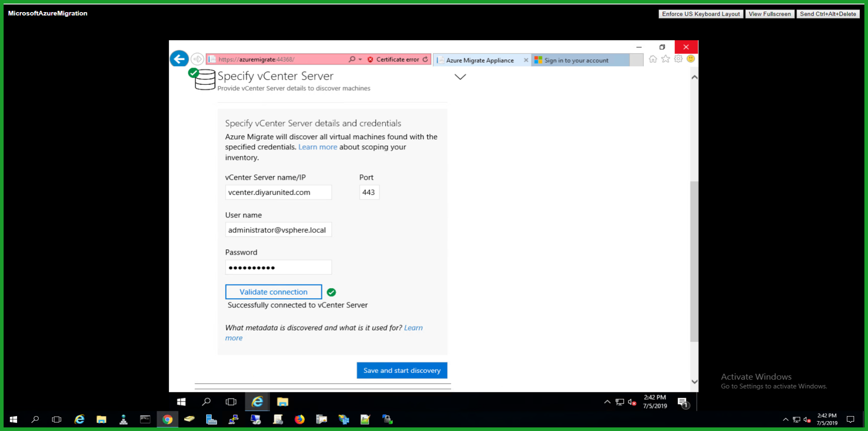Screen dimensions: 868x431
Task: Collapse the Specify vCenter Server section chevron
Action: pyautogui.click(x=460, y=77)
